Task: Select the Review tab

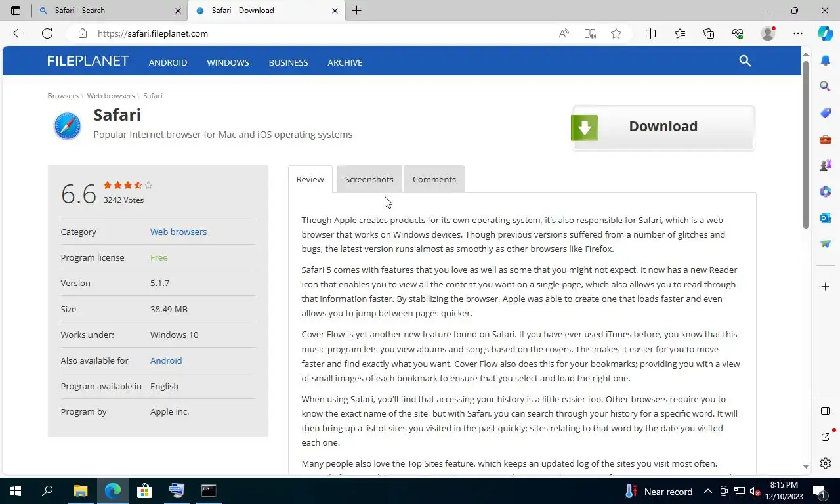Action: pos(310,179)
